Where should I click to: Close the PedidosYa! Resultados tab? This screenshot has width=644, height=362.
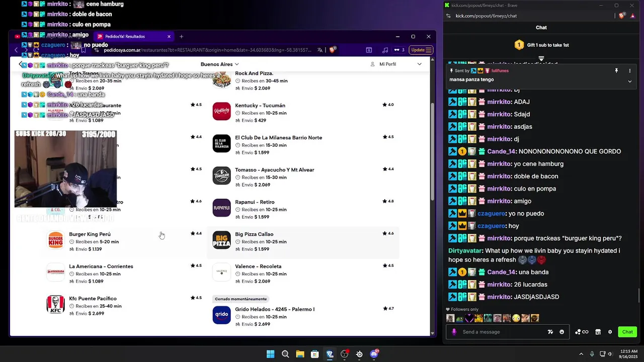(169, 36)
